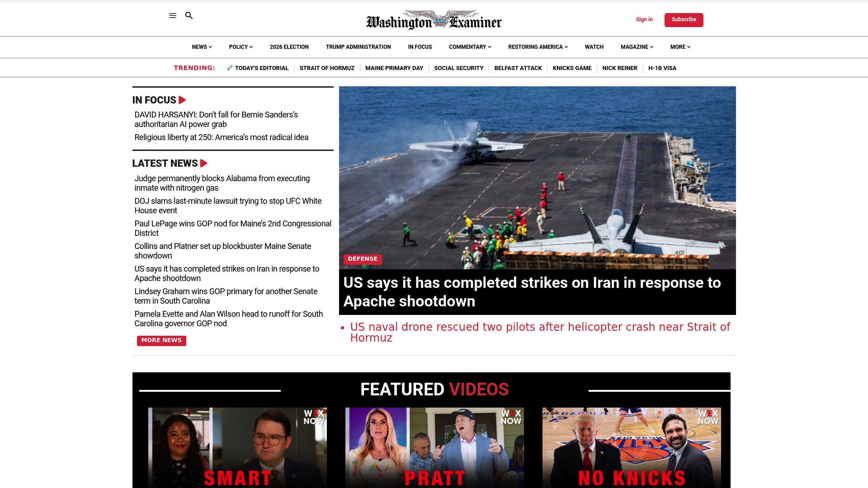Open SOCIAL SECURITY trending topic
This screenshot has height=488, width=868.
[459, 68]
